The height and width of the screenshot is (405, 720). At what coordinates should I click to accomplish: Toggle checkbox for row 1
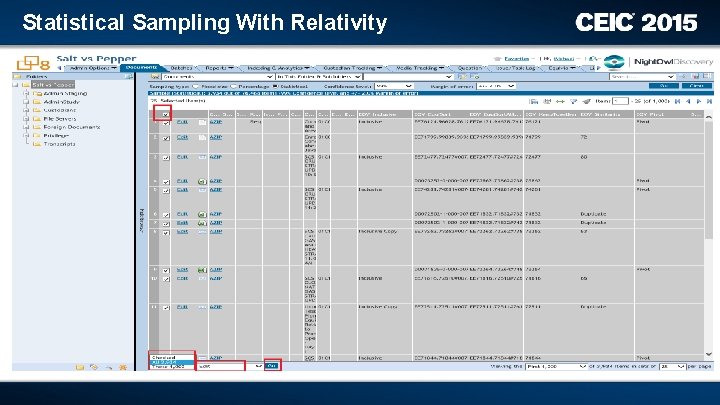[x=166, y=123]
